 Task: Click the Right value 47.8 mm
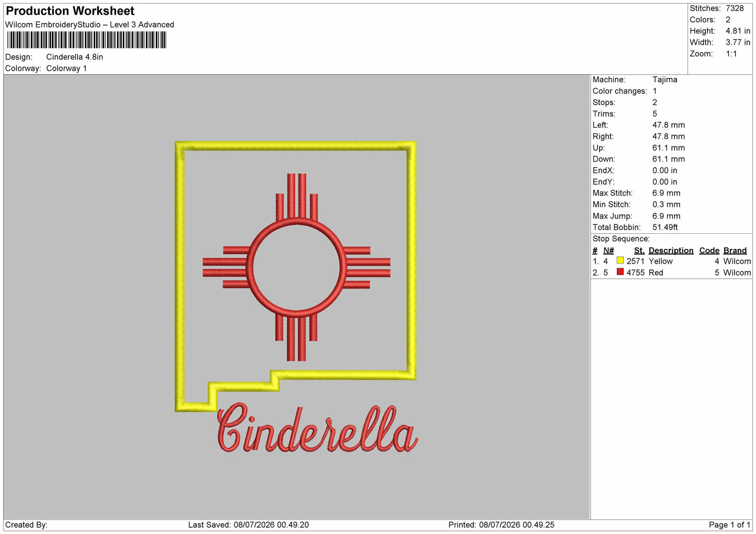tap(669, 137)
